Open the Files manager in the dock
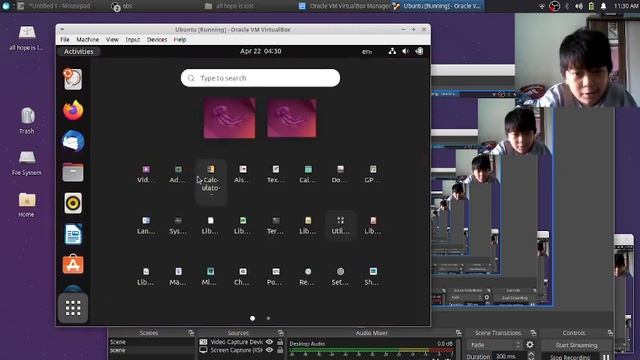Viewport: 640px width, 360px height. [x=73, y=172]
